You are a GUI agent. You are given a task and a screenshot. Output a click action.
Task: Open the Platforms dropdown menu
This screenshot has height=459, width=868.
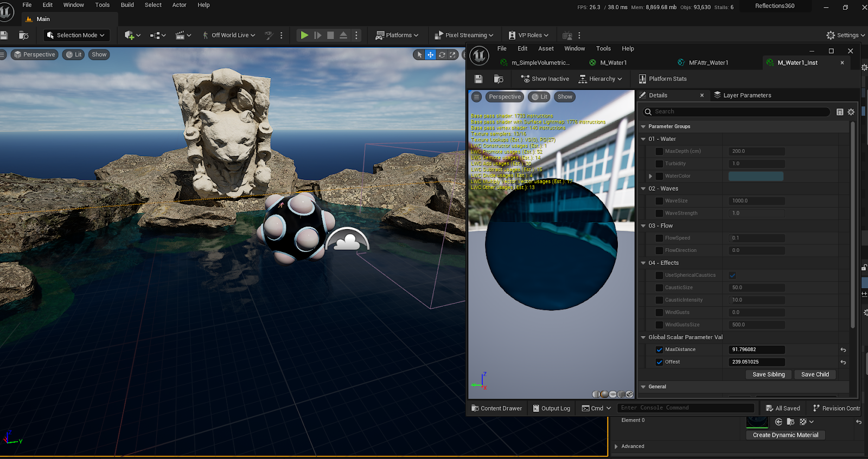pos(397,35)
